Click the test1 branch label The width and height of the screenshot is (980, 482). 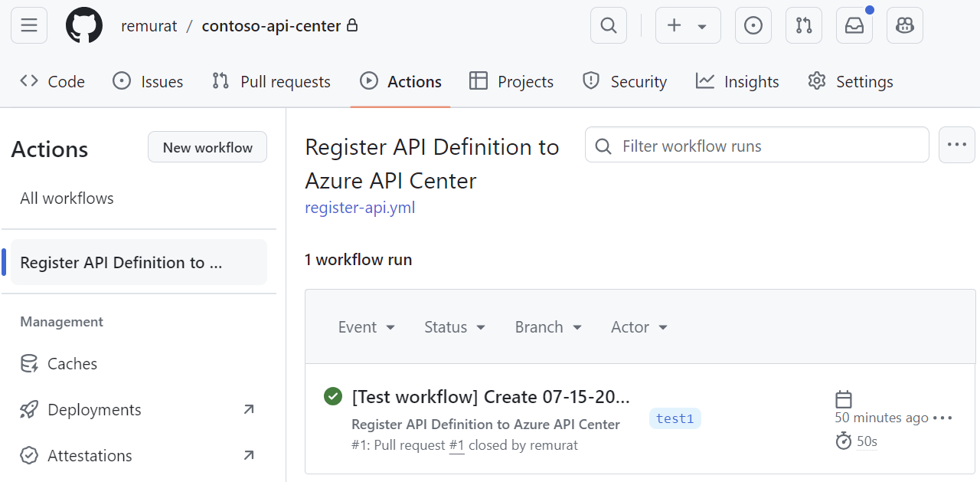tap(675, 418)
